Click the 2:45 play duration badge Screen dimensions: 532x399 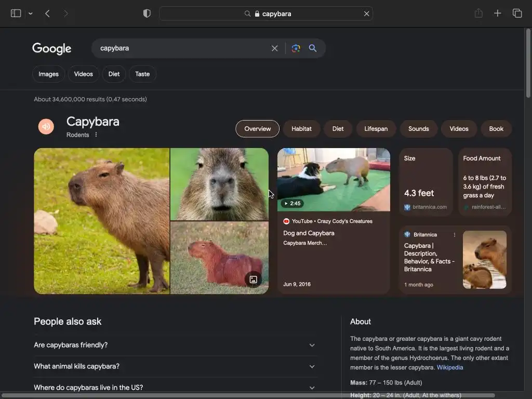tap(292, 204)
